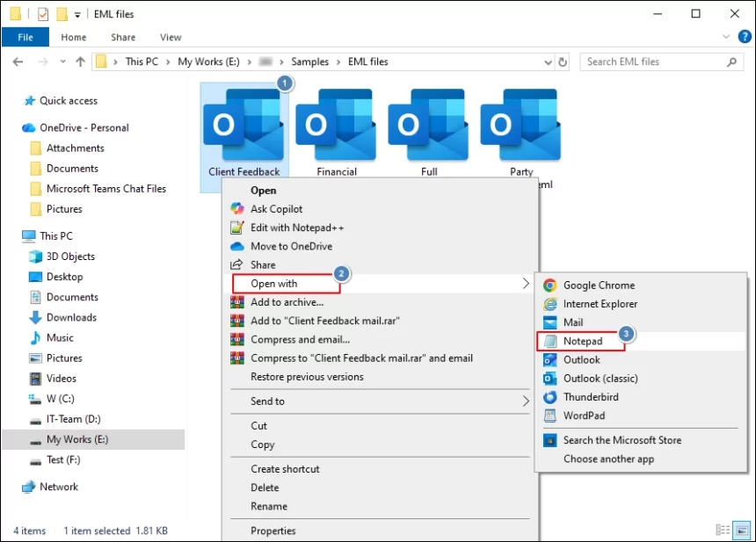Screen dimensions: 756x542
Task: Choose Copy from the context menu
Action: pos(262,444)
